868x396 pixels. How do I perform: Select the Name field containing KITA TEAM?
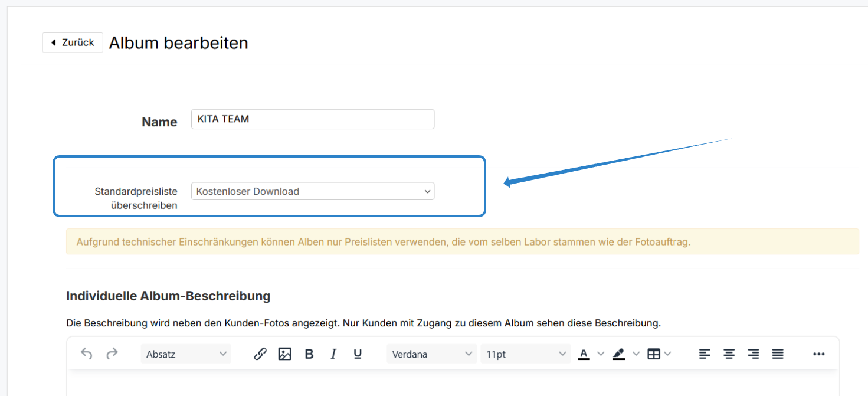(x=312, y=119)
